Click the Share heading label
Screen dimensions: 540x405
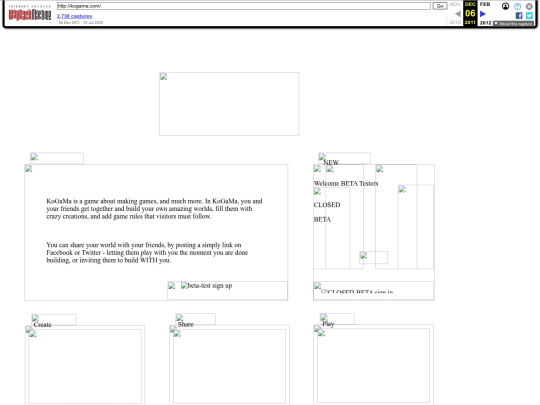pos(186,324)
